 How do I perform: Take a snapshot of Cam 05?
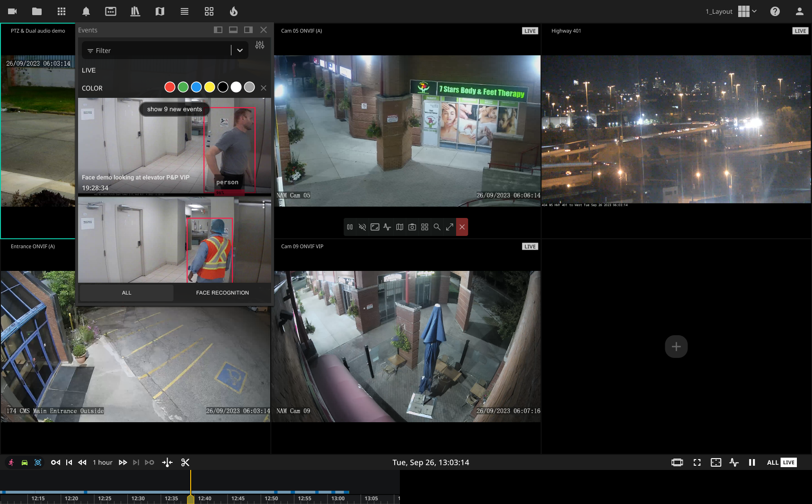tap(412, 227)
